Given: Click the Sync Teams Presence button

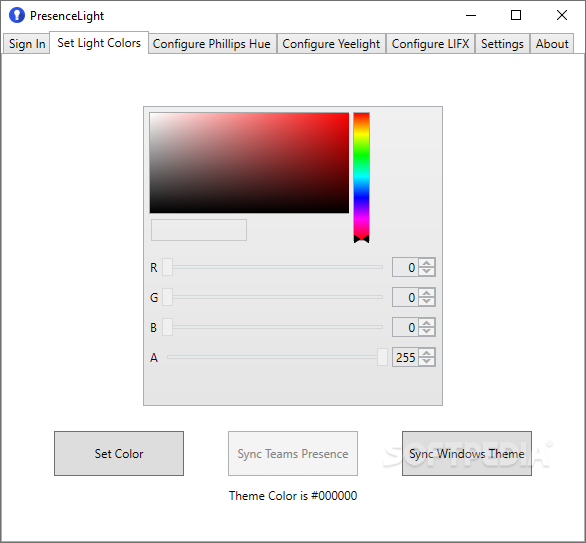Looking at the screenshot, I should pos(293,453).
